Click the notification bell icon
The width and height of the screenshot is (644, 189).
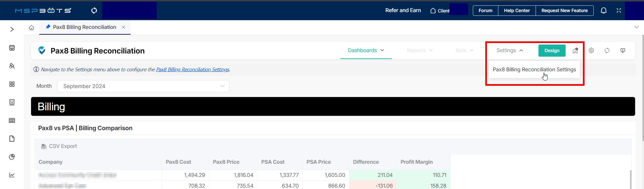point(603,10)
